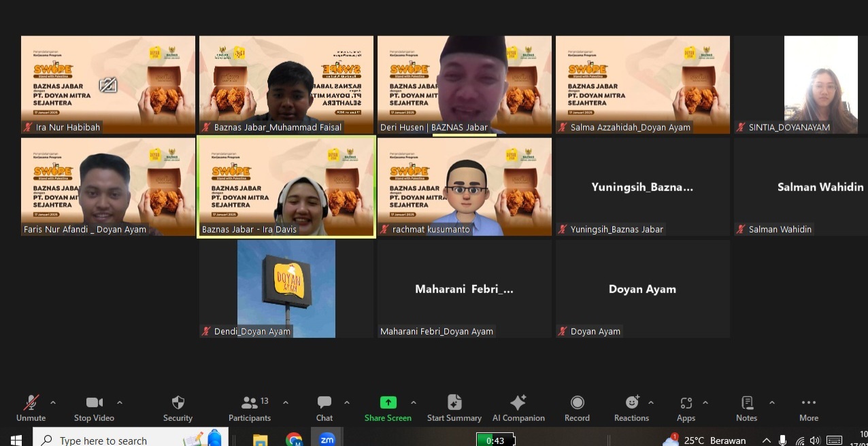Click the video-off icon on Ira Nur Habibah's tile
The width and height of the screenshot is (868, 446).
[108, 85]
